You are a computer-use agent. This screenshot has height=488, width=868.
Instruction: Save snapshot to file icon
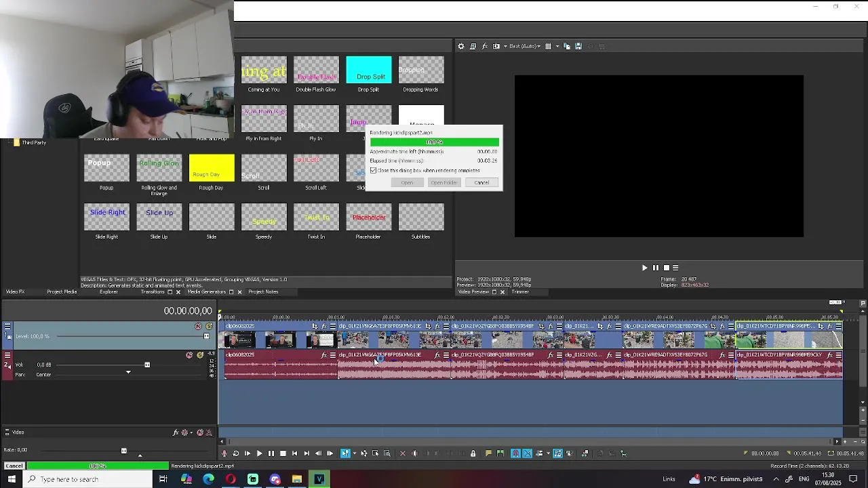coord(578,46)
